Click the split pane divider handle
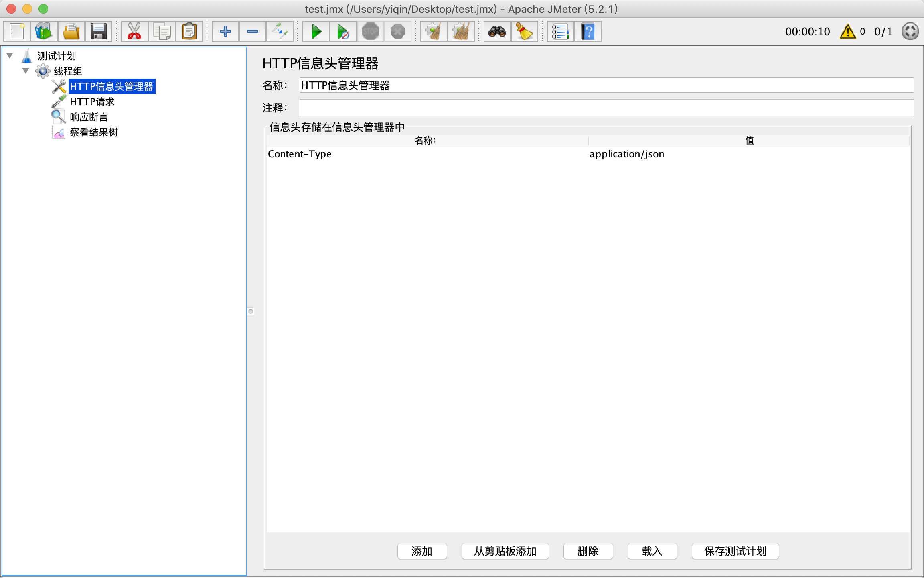This screenshot has width=924, height=578. click(x=251, y=311)
